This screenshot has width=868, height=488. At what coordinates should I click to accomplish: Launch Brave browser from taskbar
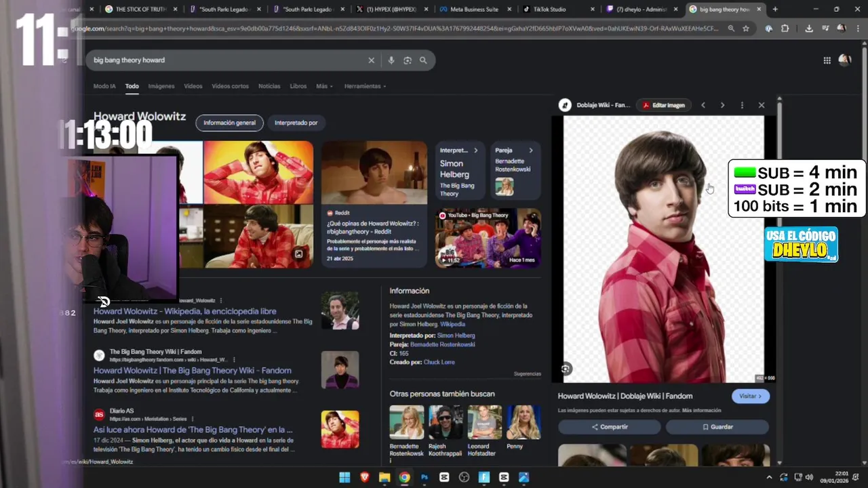pos(365,477)
